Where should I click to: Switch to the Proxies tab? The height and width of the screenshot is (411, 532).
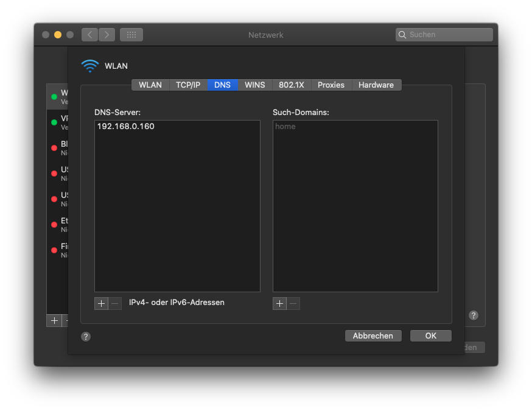pos(331,85)
